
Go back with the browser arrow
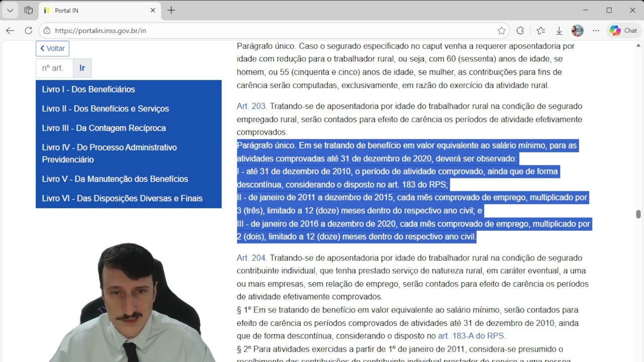coord(10,31)
